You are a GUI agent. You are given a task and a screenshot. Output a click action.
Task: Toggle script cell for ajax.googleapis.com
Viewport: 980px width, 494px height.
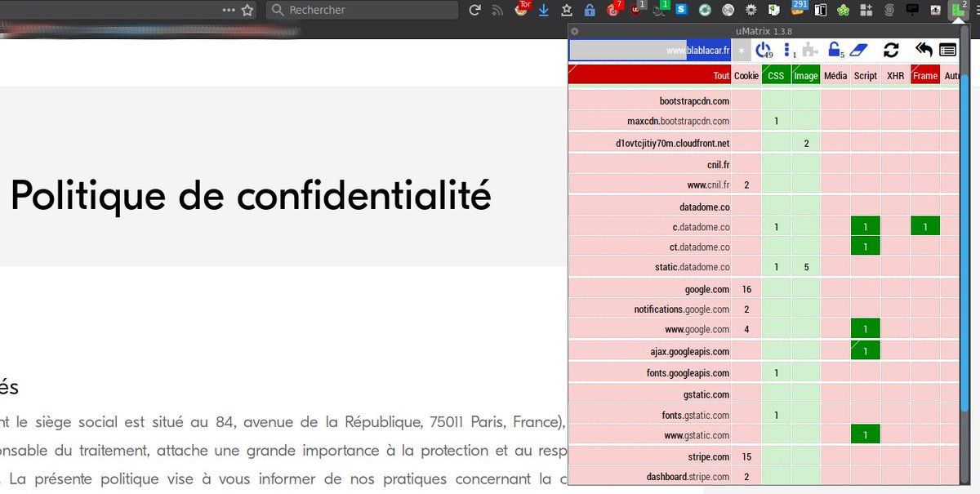[x=865, y=351]
